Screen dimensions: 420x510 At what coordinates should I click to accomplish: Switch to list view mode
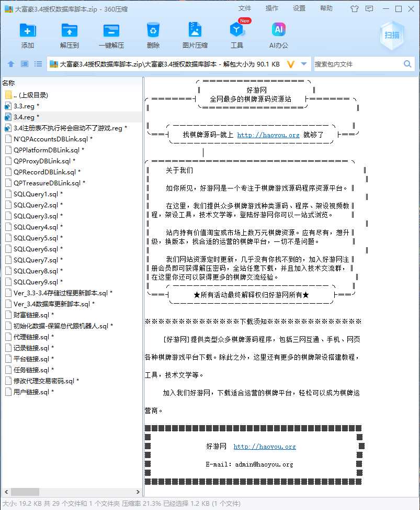(x=38, y=64)
